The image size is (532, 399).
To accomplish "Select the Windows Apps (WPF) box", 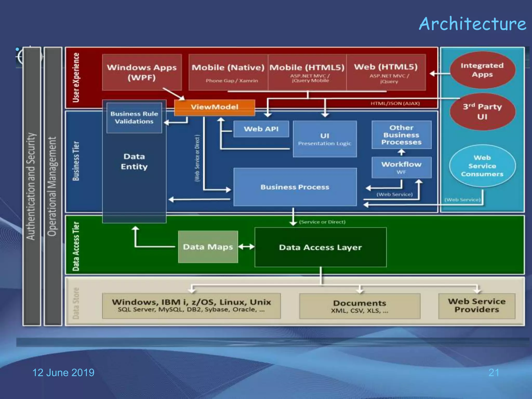I will click(x=142, y=72).
